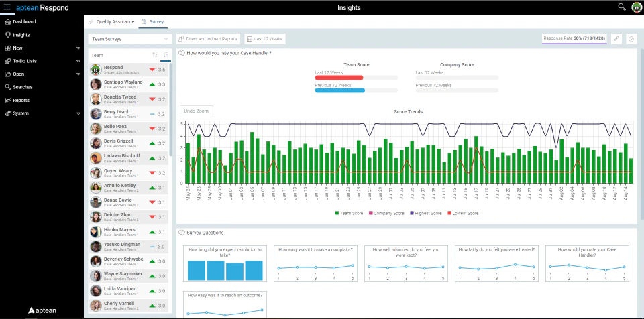
Task: Sort team list descending
Action: point(166,54)
